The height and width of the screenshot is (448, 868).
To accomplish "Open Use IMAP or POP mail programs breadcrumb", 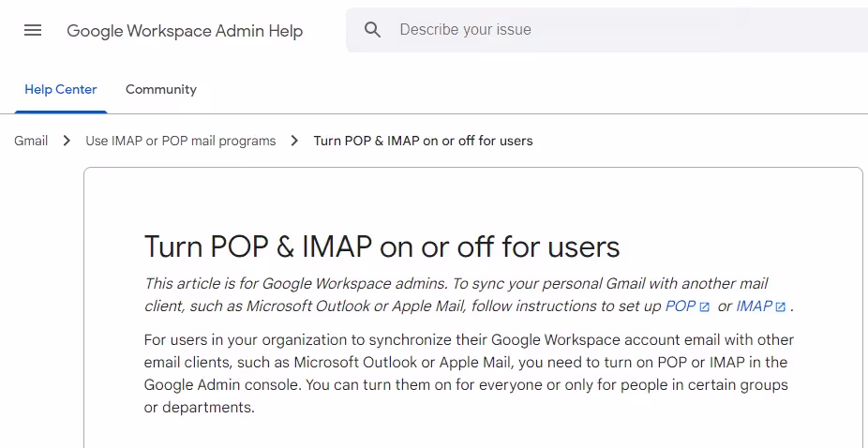I will 181,141.
